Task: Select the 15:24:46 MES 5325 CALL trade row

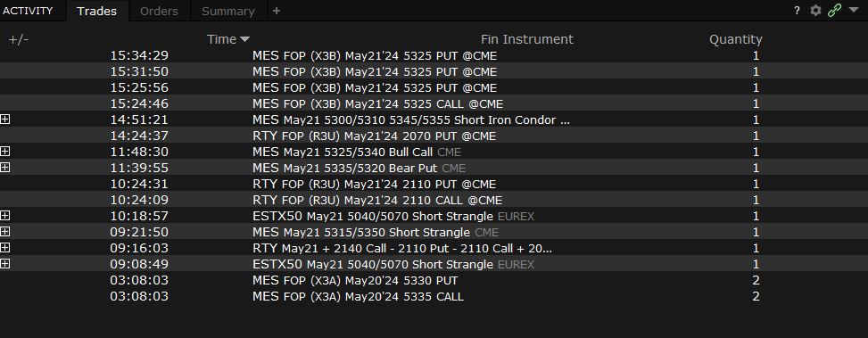Action: pyautogui.click(x=434, y=103)
